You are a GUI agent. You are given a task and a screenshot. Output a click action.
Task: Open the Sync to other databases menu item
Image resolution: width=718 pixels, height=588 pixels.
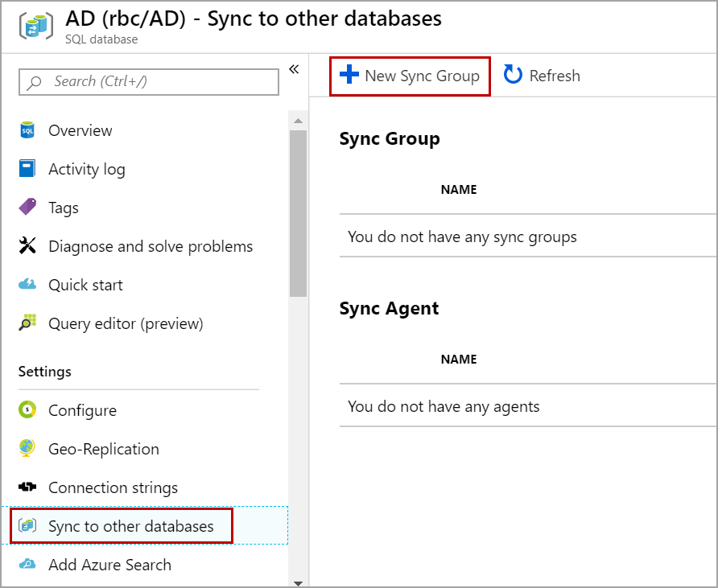pyautogui.click(x=130, y=526)
